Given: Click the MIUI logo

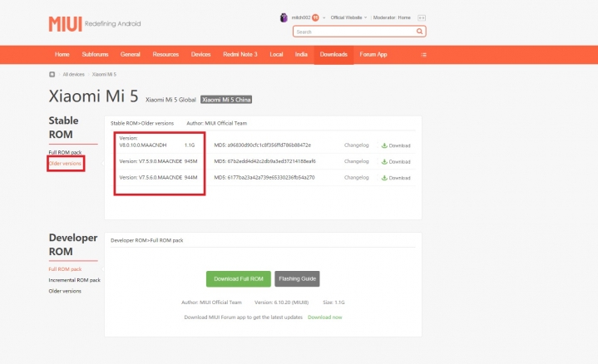Looking at the screenshot, I should [x=65, y=24].
